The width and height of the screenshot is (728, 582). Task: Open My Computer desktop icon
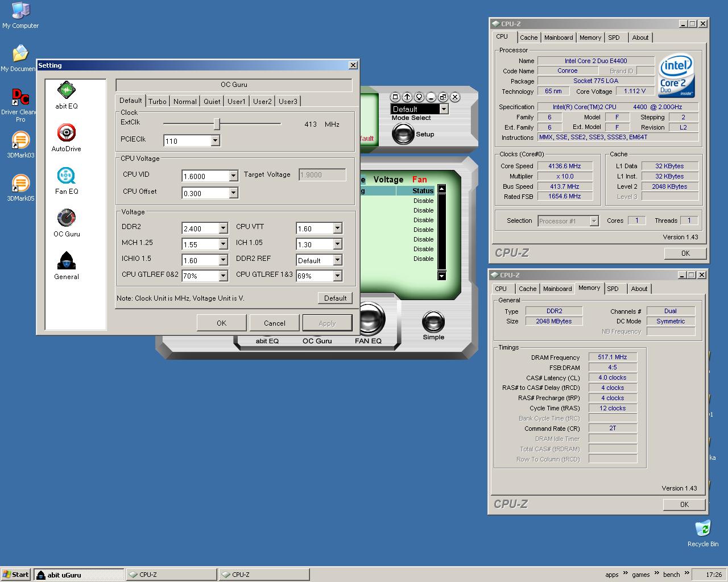[20, 15]
